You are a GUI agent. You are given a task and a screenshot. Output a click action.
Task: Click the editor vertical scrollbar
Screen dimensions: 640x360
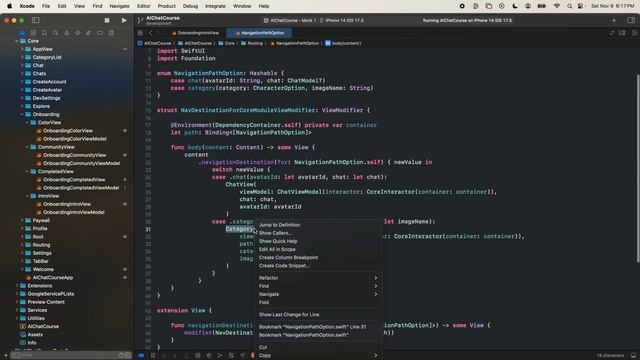637,168
